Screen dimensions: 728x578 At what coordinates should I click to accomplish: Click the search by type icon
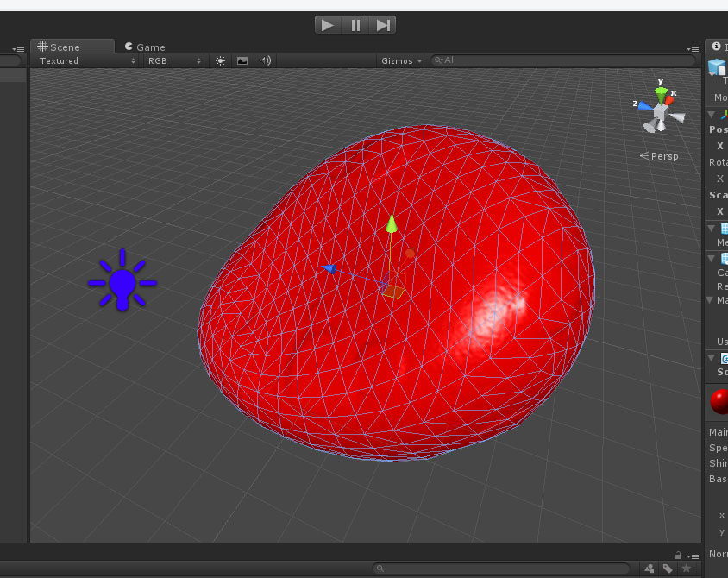pyautogui.click(x=649, y=569)
